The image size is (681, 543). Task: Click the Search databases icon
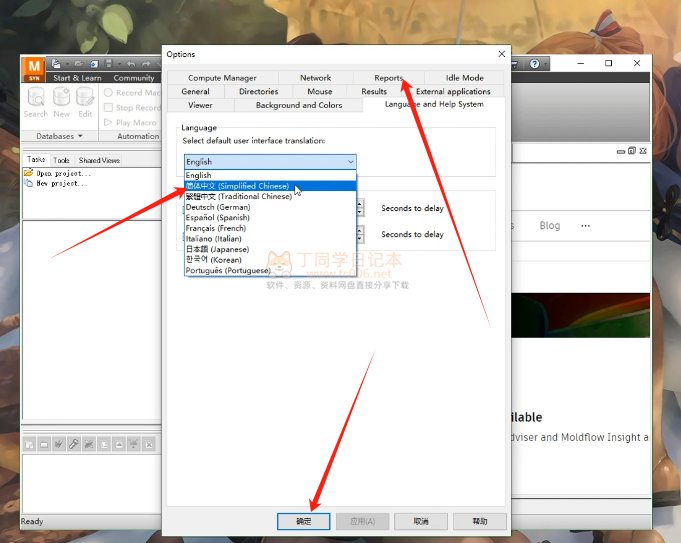coord(35,98)
